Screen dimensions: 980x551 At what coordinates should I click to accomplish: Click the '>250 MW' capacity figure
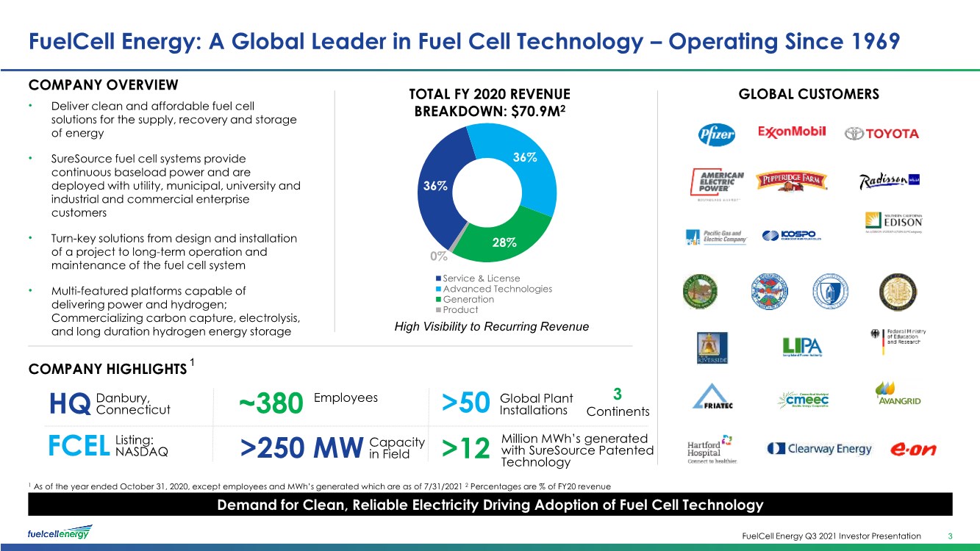pos(301,447)
